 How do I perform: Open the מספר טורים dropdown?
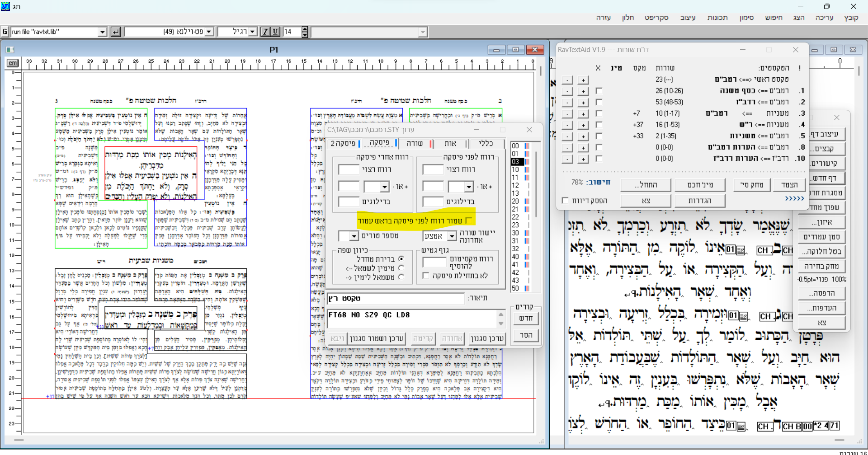(354, 236)
